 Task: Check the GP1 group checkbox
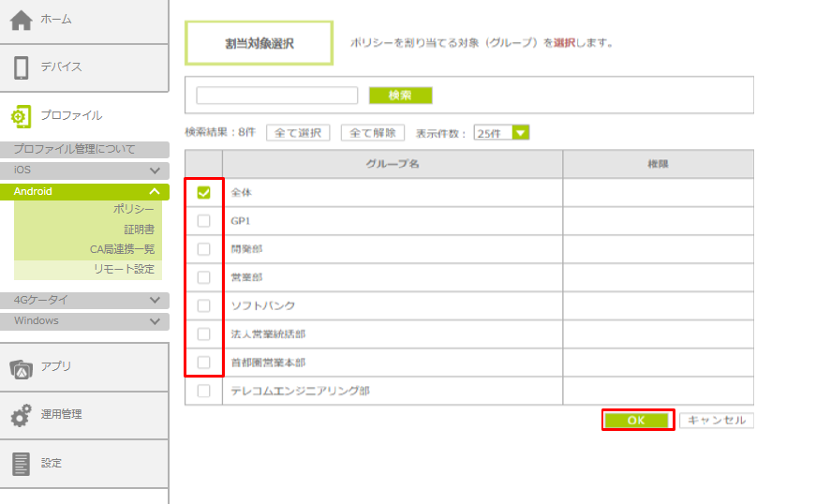point(203,221)
